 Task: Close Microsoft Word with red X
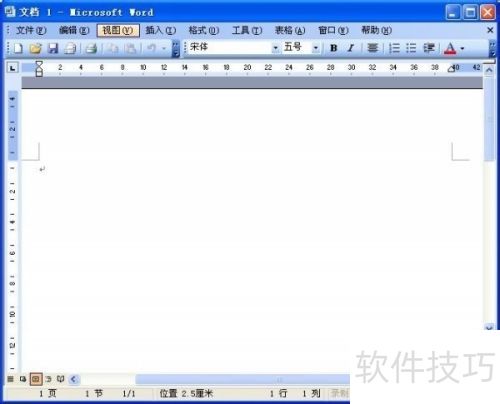(x=487, y=12)
